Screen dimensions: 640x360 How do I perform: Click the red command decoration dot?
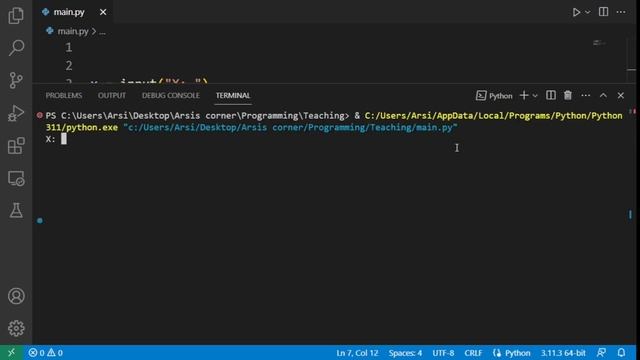[x=40, y=116]
